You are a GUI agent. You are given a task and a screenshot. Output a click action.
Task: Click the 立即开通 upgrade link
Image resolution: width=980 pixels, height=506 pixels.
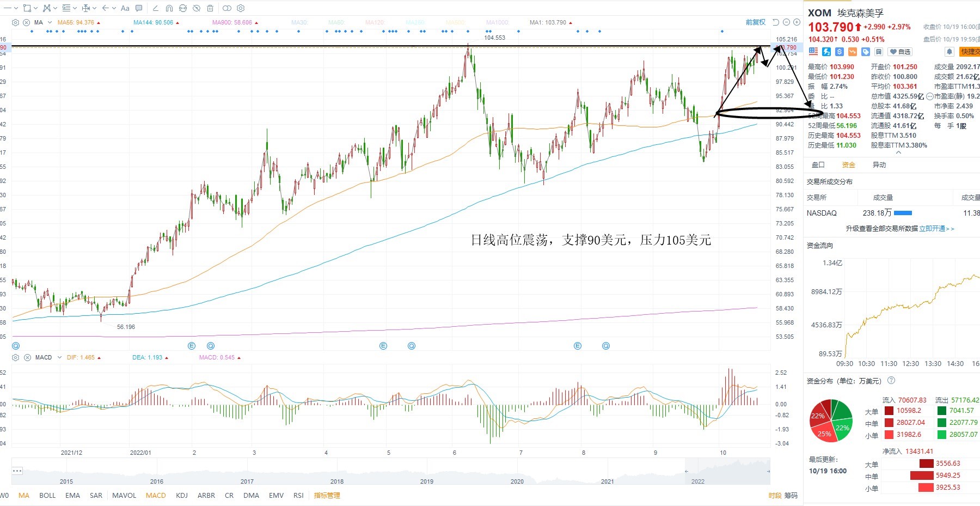pos(936,229)
